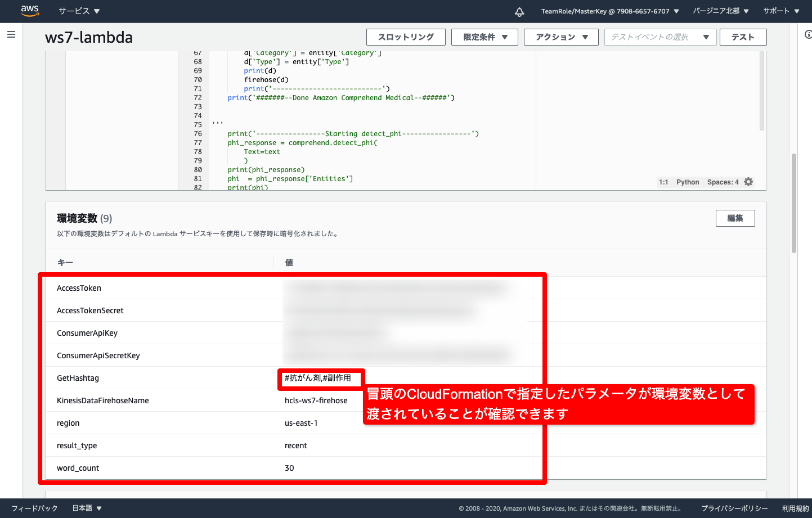Screen dimensions: 812x518
Task: Click the テスト button
Action: click(743, 37)
